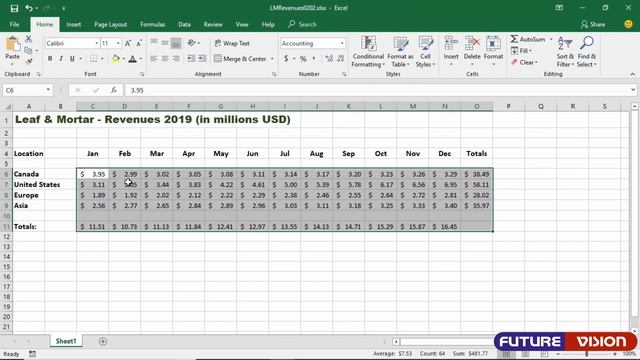
Task: Toggle middle vertical alignment
Action: point(165,43)
